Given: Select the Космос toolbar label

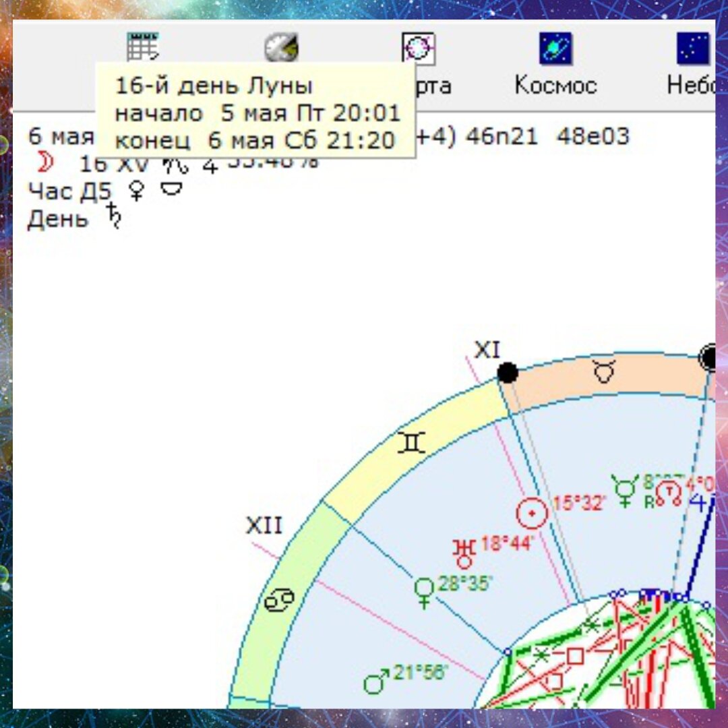Looking at the screenshot, I should pyautogui.click(x=555, y=86).
